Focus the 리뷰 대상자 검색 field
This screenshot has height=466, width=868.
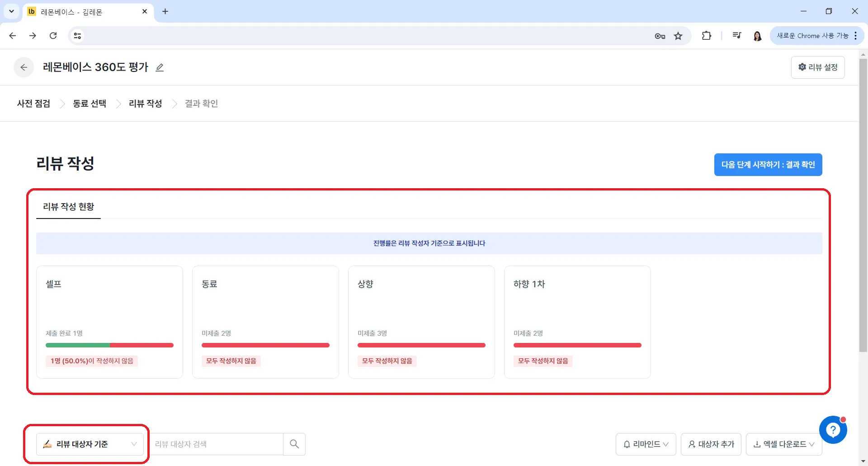click(x=217, y=444)
